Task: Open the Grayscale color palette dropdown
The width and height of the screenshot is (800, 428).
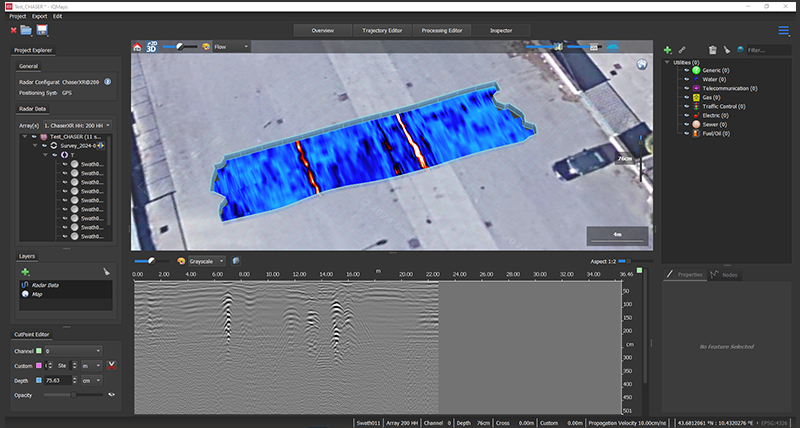Action: (x=206, y=261)
